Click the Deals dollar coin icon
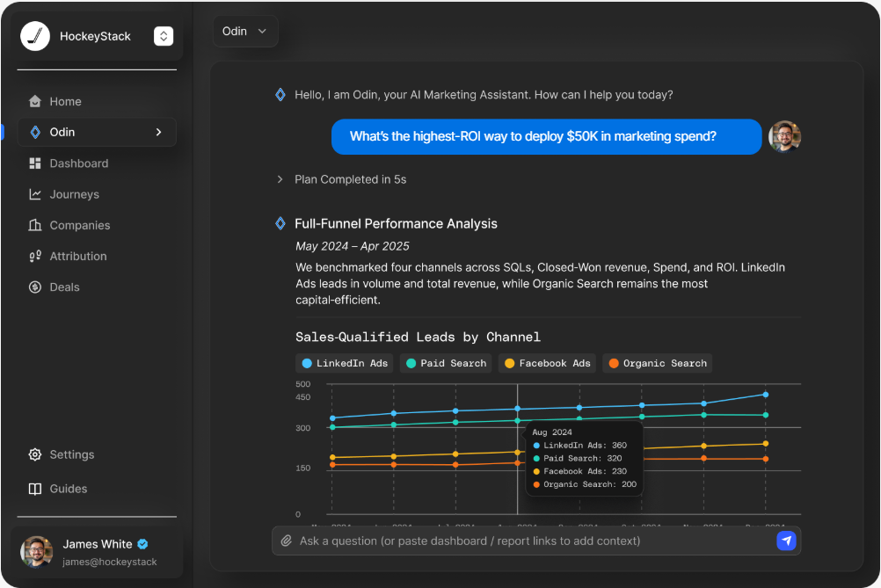 click(35, 287)
